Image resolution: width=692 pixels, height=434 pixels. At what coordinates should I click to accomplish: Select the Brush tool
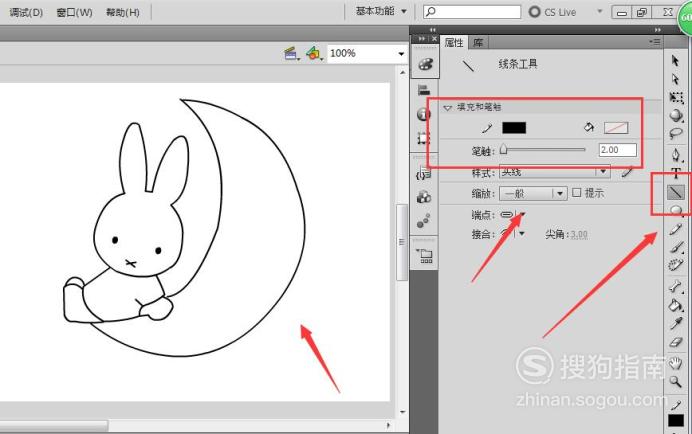(x=676, y=247)
